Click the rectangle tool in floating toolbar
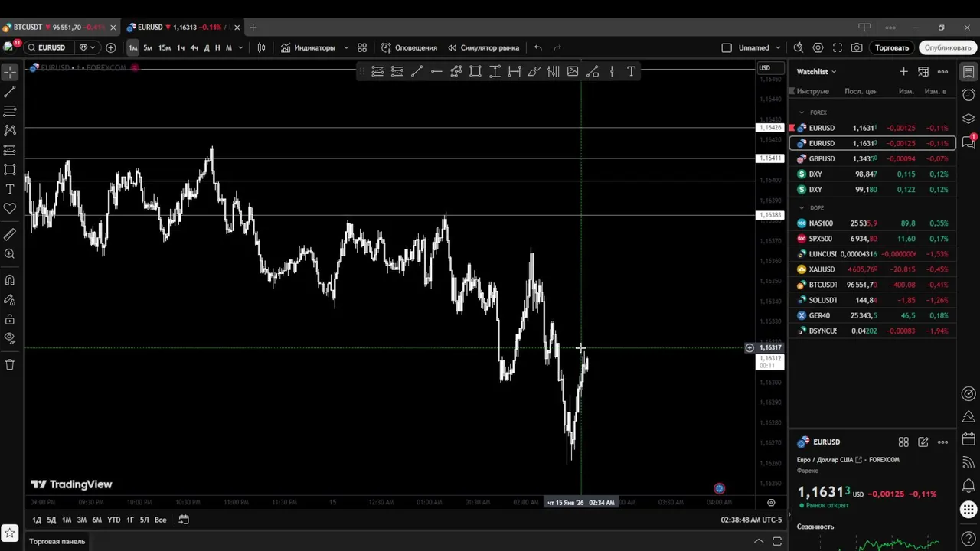The height and width of the screenshot is (551, 980). click(475, 71)
